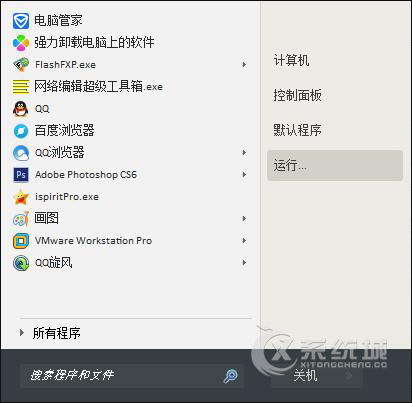Expand the QQ旋风 submenu arrow
412x403 pixels.
pyautogui.click(x=244, y=263)
